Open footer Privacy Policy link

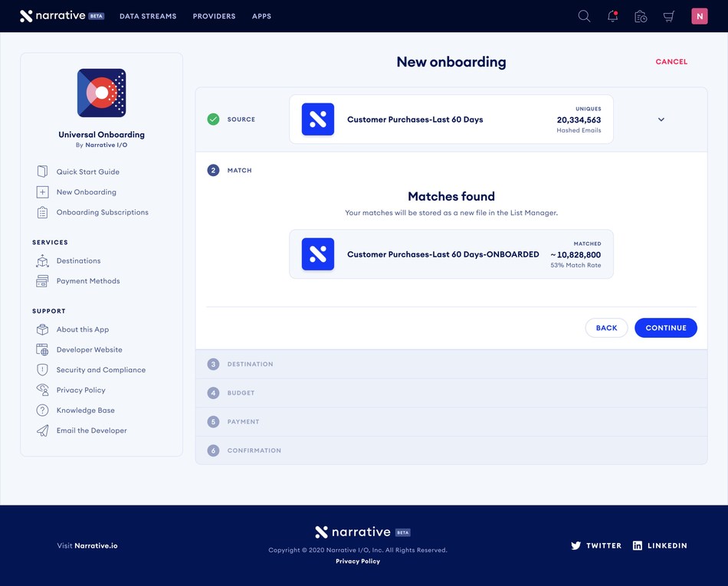click(358, 561)
